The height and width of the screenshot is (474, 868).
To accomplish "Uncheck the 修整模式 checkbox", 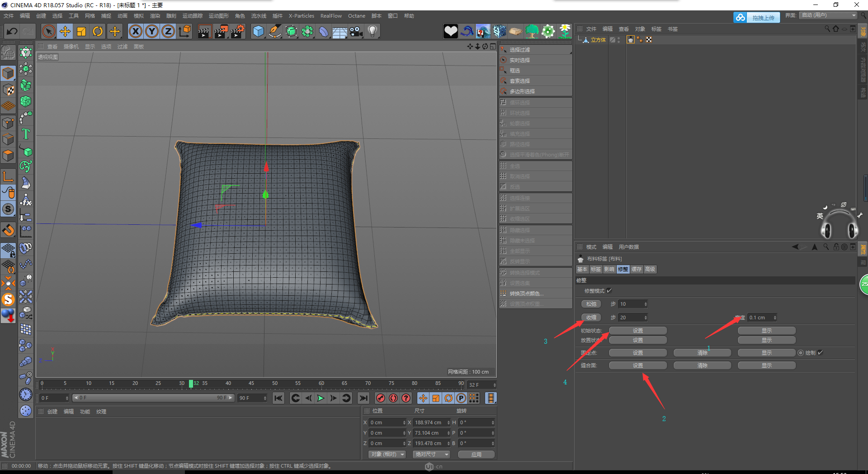I will [609, 291].
